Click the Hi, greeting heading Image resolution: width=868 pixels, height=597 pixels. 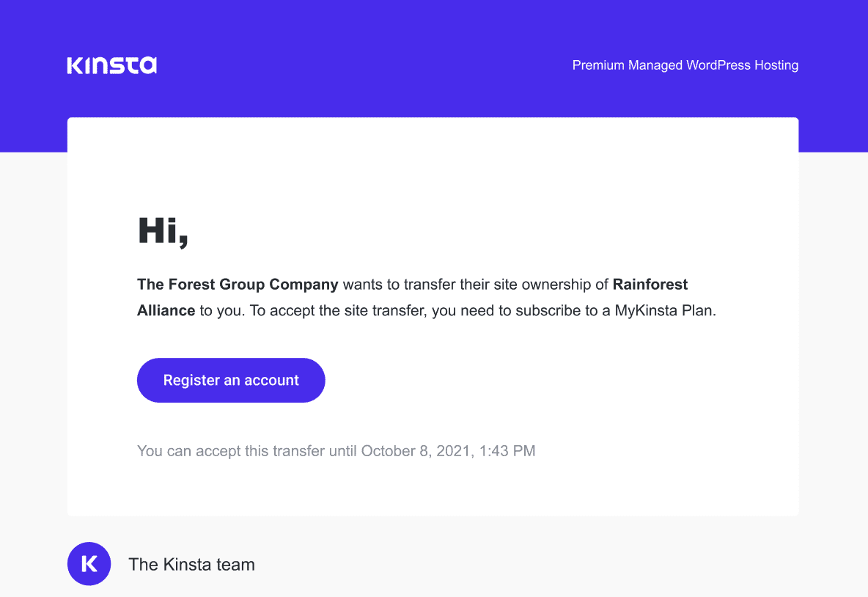pyautogui.click(x=163, y=230)
